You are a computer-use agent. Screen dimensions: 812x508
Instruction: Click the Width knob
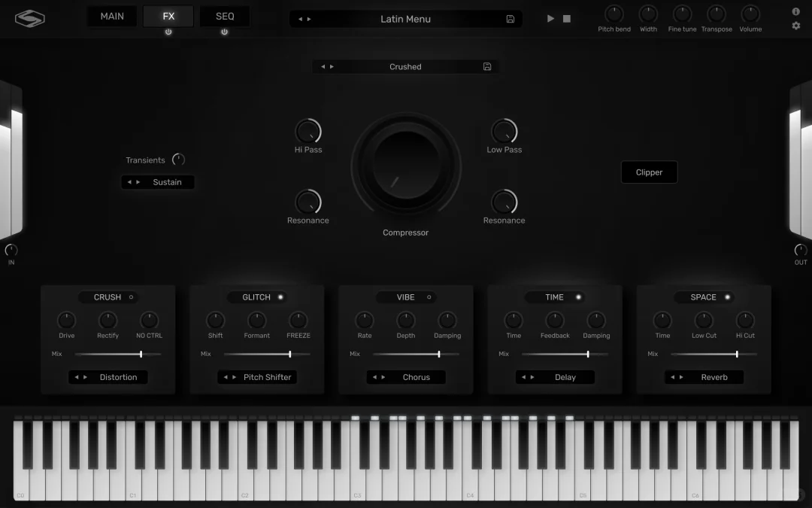pyautogui.click(x=648, y=14)
